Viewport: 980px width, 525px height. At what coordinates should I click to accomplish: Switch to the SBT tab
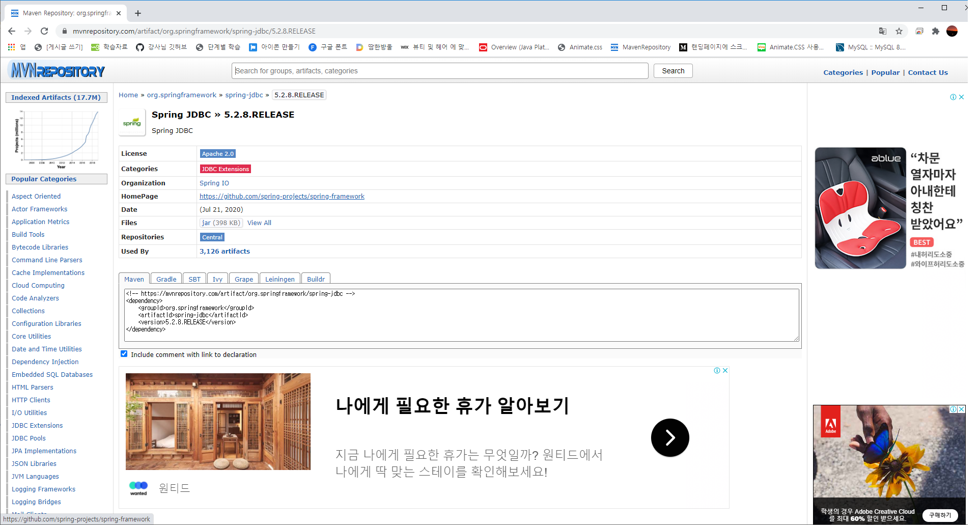tap(194, 279)
